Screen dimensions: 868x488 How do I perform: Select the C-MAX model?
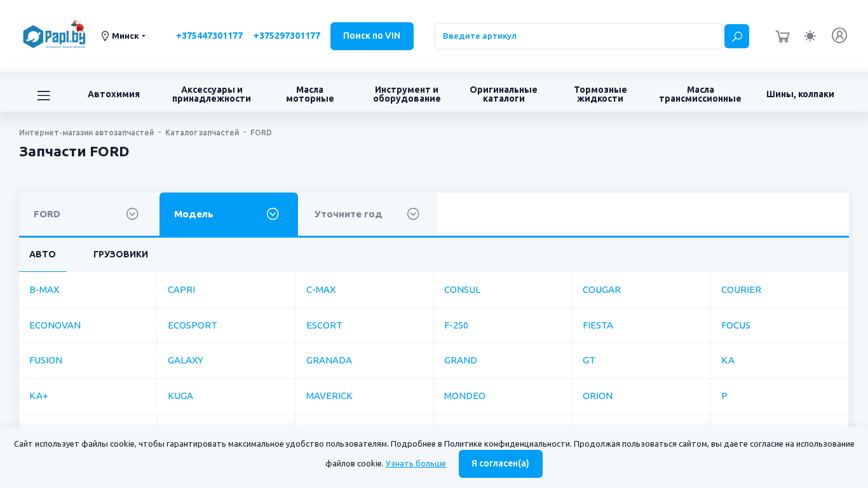pos(321,290)
